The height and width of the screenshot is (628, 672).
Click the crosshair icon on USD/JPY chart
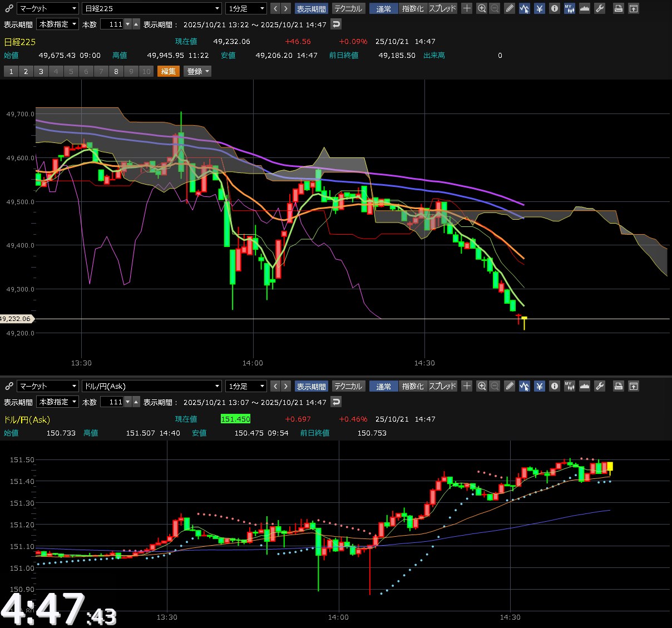click(x=467, y=386)
